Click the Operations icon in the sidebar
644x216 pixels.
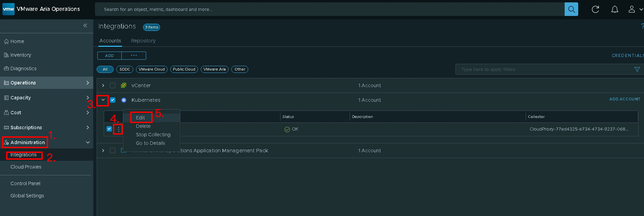6,83
